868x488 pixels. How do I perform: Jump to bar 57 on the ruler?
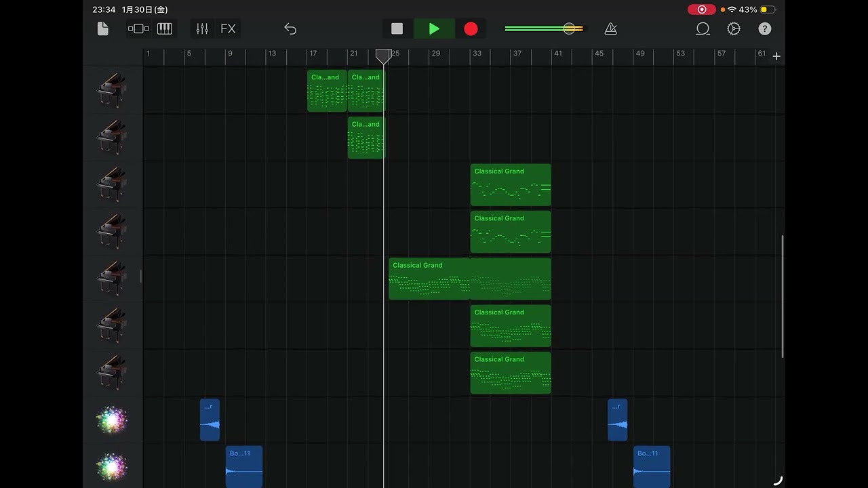click(x=722, y=54)
